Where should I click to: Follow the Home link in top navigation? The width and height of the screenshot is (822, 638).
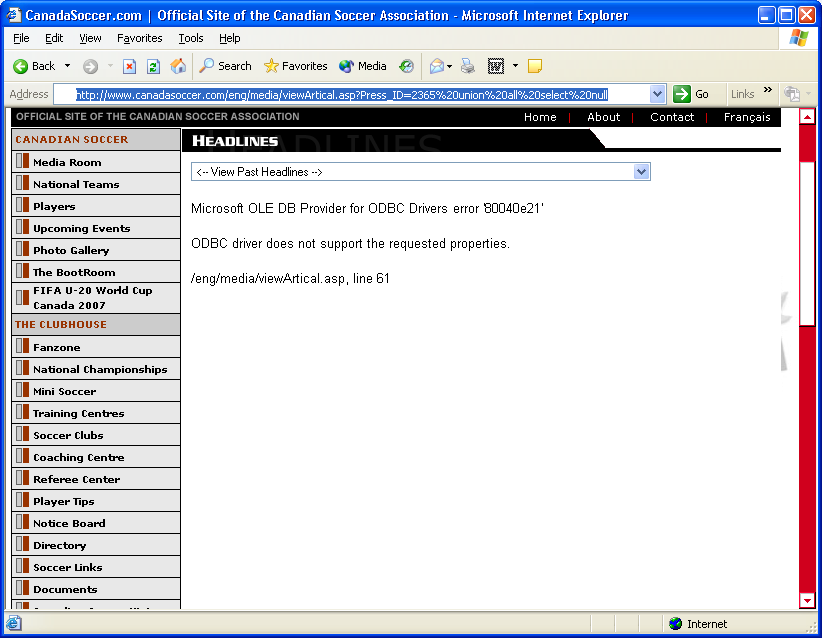click(540, 117)
